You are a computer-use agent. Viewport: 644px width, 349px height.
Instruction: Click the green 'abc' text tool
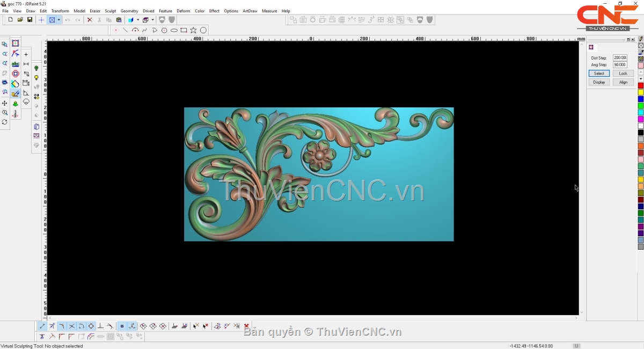15,64
